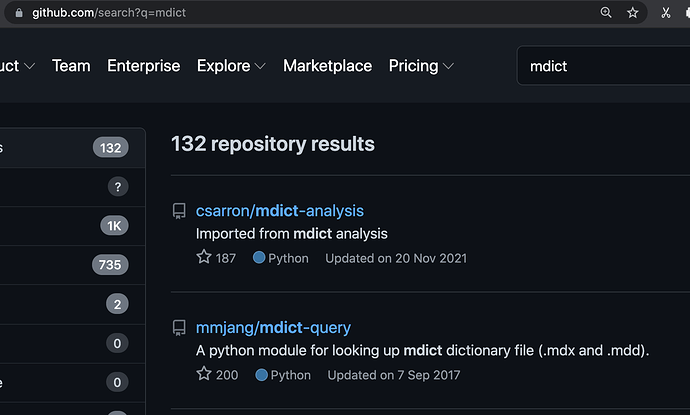The height and width of the screenshot is (415, 690).
Task: Bookmark this page with the star icon
Action: 632,13
